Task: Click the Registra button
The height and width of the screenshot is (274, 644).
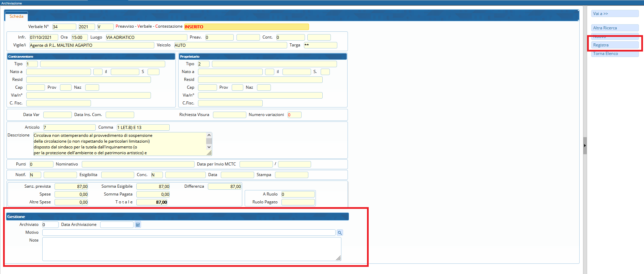Action: [x=615, y=45]
